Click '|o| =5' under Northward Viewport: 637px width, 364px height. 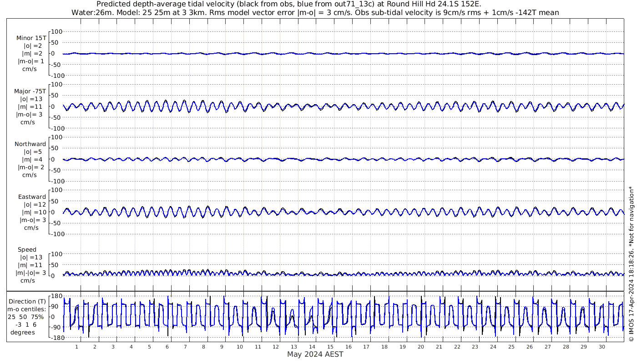(x=33, y=152)
